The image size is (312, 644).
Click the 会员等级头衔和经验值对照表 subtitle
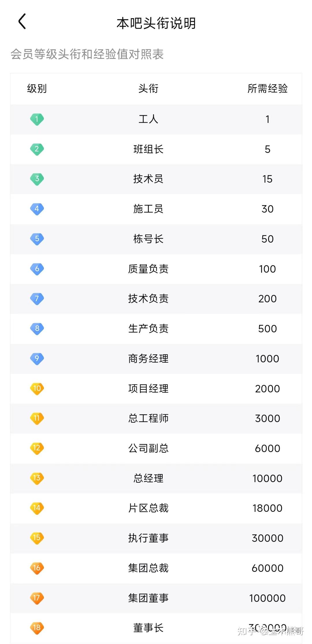click(x=87, y=54)
